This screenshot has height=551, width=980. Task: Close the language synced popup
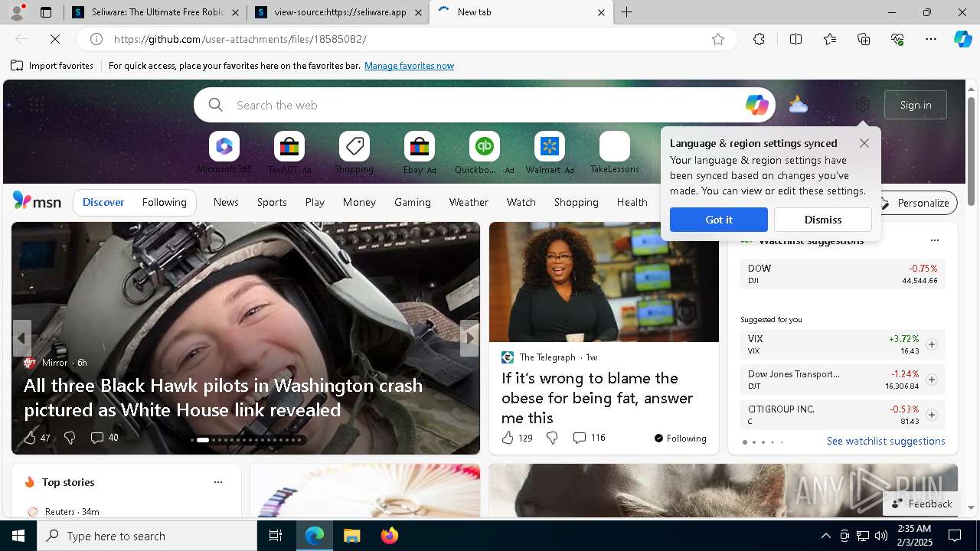[864, 143]
